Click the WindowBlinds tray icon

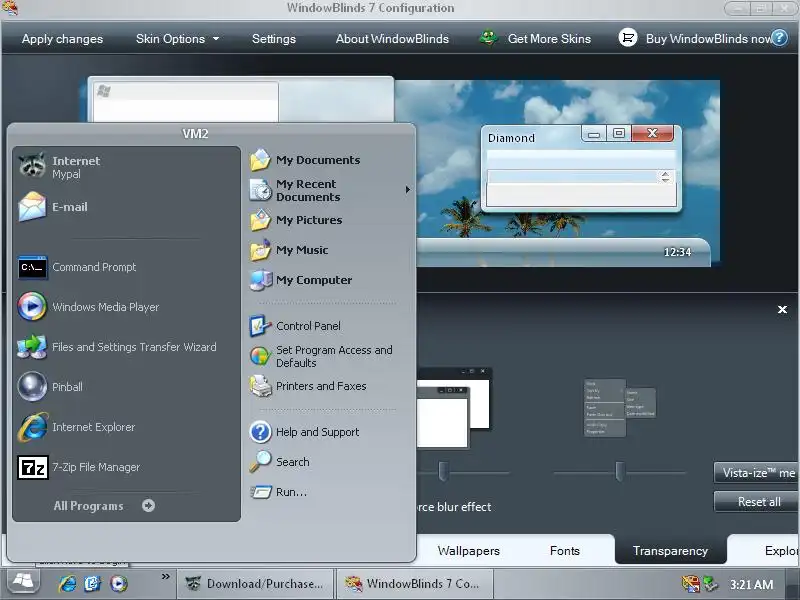[691, 584]
